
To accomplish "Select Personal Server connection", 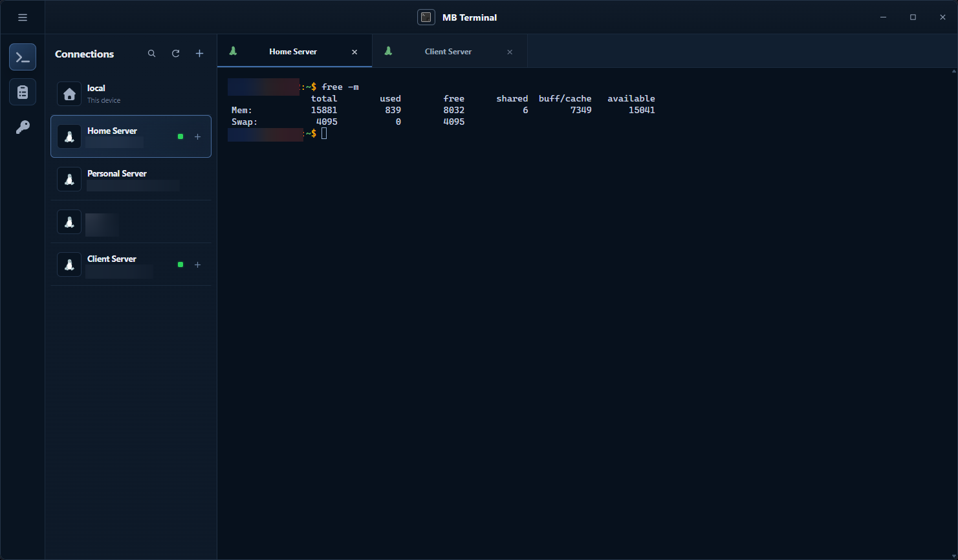I will click(131, 179).
